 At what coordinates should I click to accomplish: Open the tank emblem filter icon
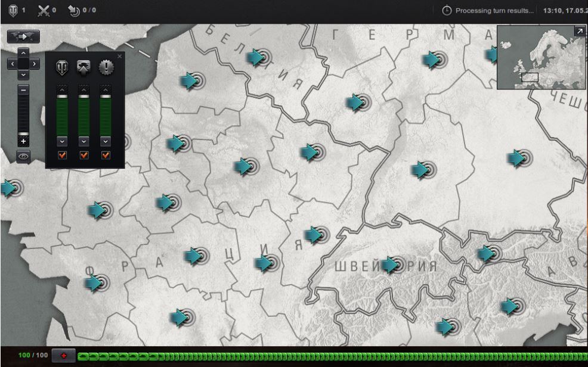[62, 68]
